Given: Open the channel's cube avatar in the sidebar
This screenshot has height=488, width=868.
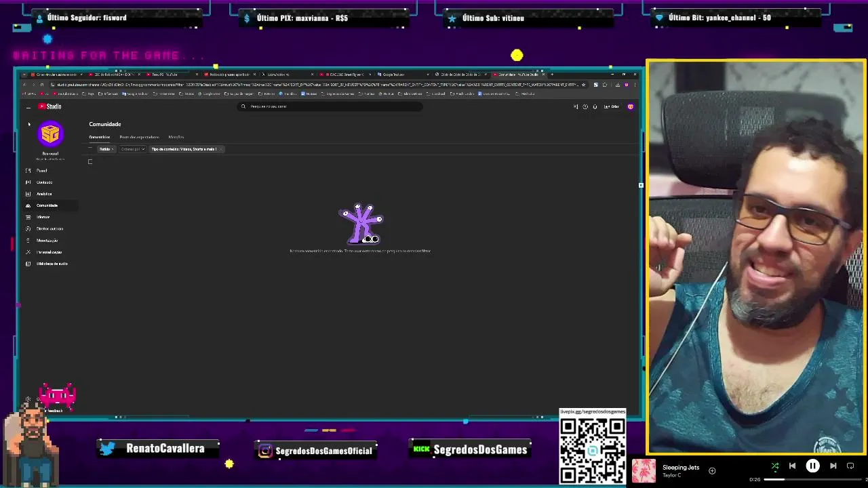Looking at the screenshot, I should point(50,134).
